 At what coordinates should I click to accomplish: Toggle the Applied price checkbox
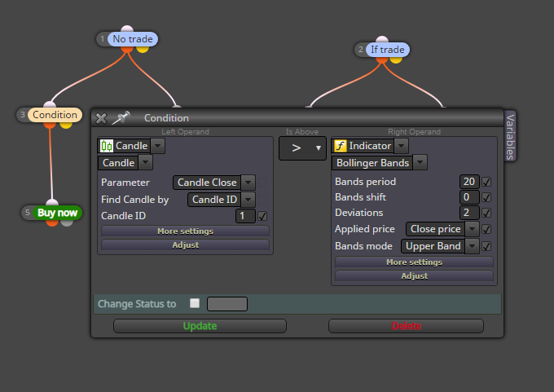coord(486,229)
